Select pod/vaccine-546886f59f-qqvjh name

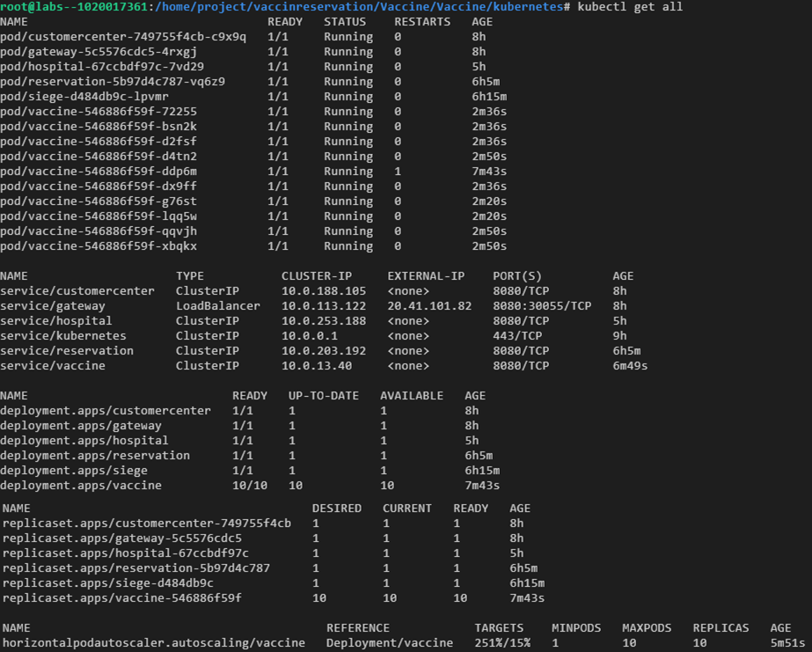99,231
